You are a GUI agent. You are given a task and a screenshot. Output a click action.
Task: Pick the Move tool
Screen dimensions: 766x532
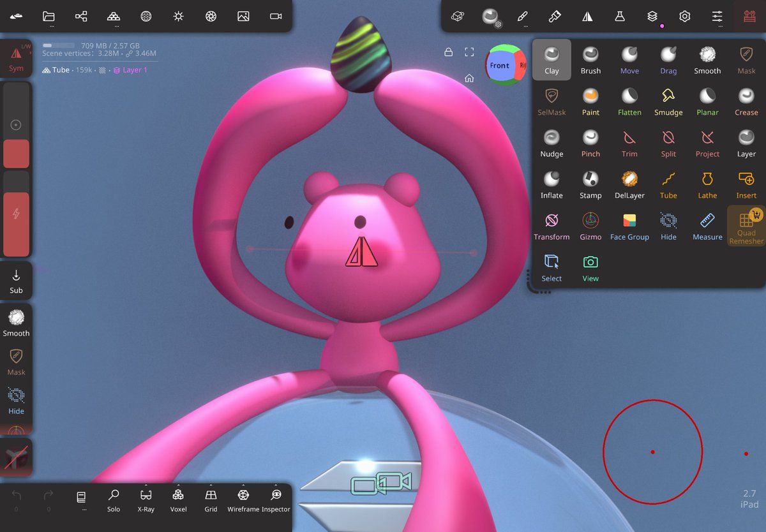(629, 60)
